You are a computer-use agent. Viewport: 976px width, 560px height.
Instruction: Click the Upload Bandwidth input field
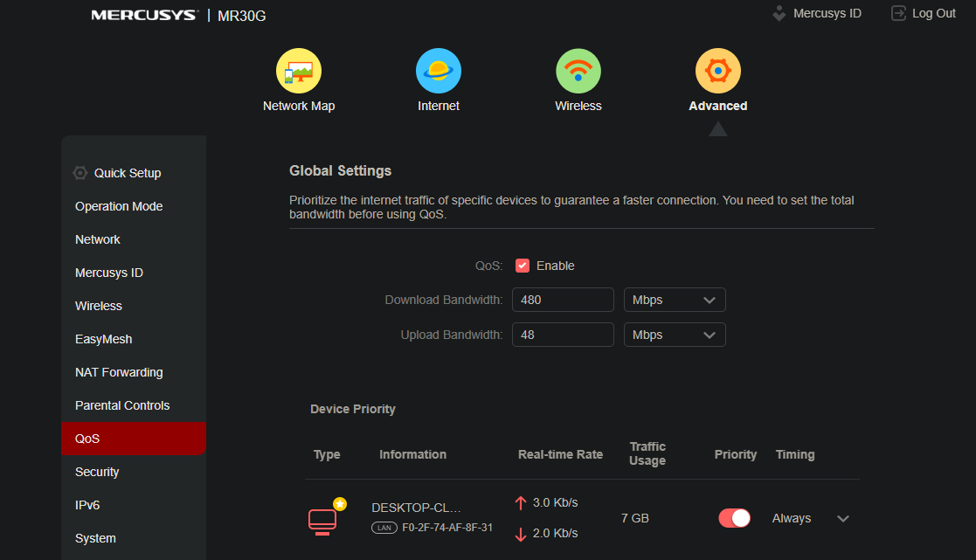click(x=564, y=335)
